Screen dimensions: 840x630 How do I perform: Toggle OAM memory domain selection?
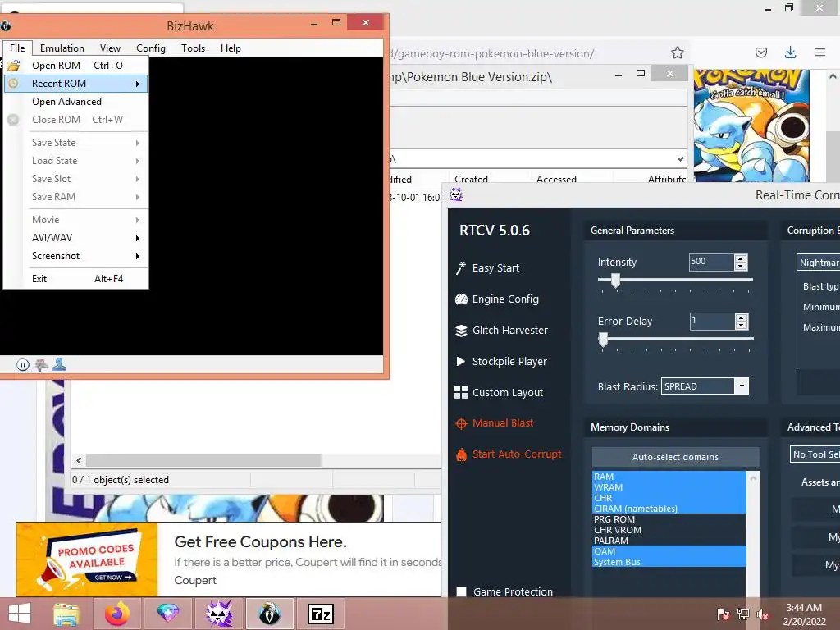(x=669, y=552)
